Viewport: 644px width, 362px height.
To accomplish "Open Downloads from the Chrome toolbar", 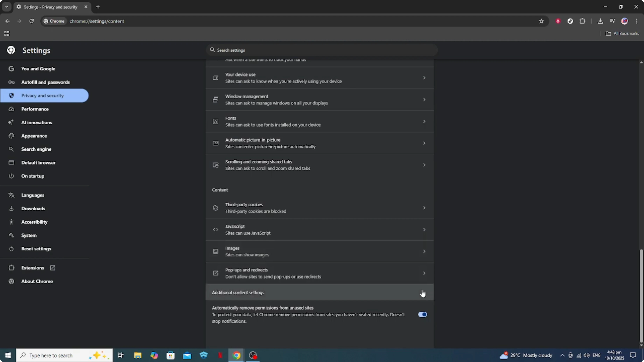I will pos(600,21).
